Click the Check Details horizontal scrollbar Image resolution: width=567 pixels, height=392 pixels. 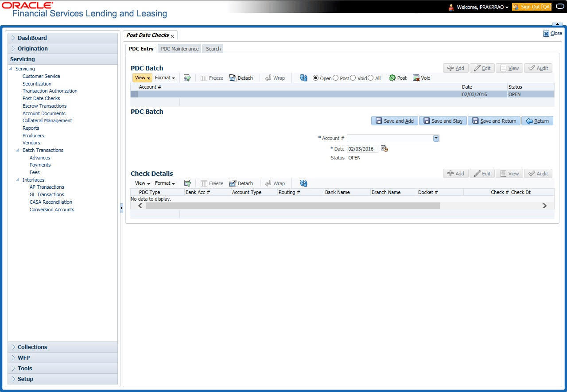(x=342, y=206)
